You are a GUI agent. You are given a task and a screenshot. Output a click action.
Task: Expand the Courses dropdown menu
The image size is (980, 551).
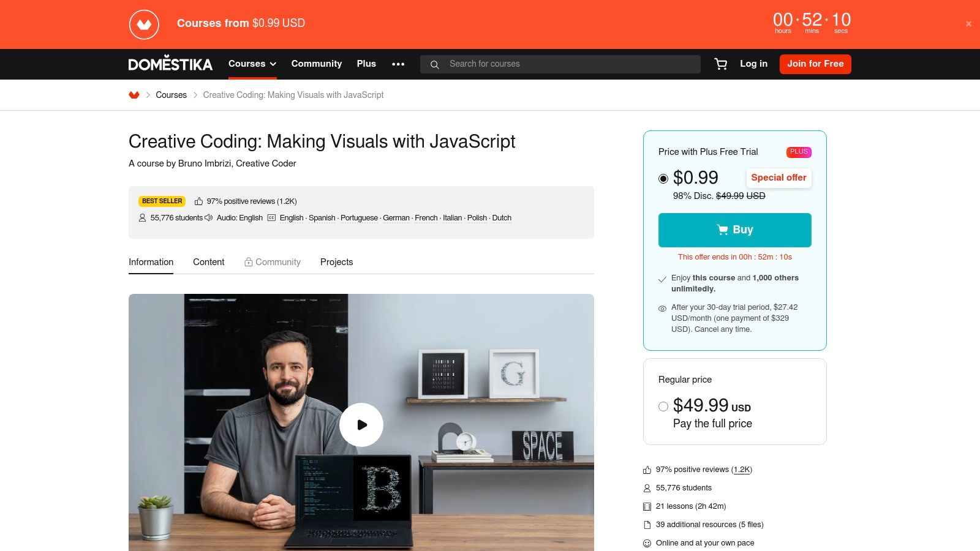coord(252,64)
